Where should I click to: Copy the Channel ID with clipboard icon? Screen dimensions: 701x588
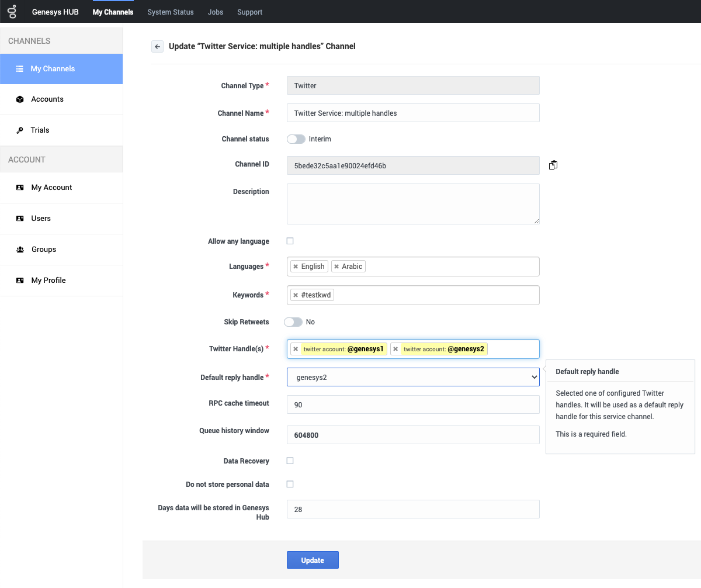click(x=553, y=165)
